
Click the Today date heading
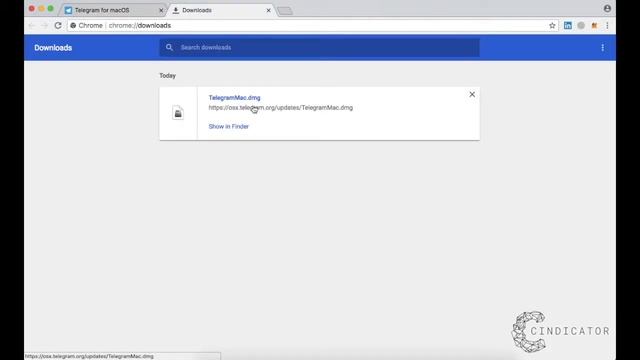tap(167, 76)
